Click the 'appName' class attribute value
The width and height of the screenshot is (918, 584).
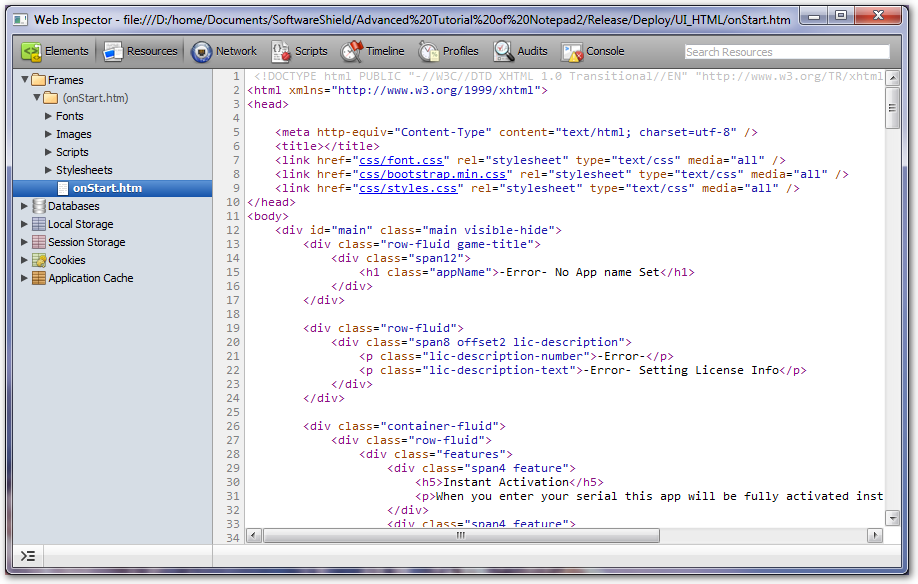[x=461, y=272]
